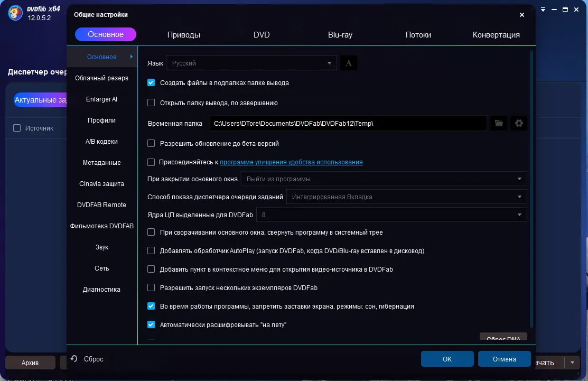Enable 'Открыть папку вывода, по завершению'

[151, 103]
